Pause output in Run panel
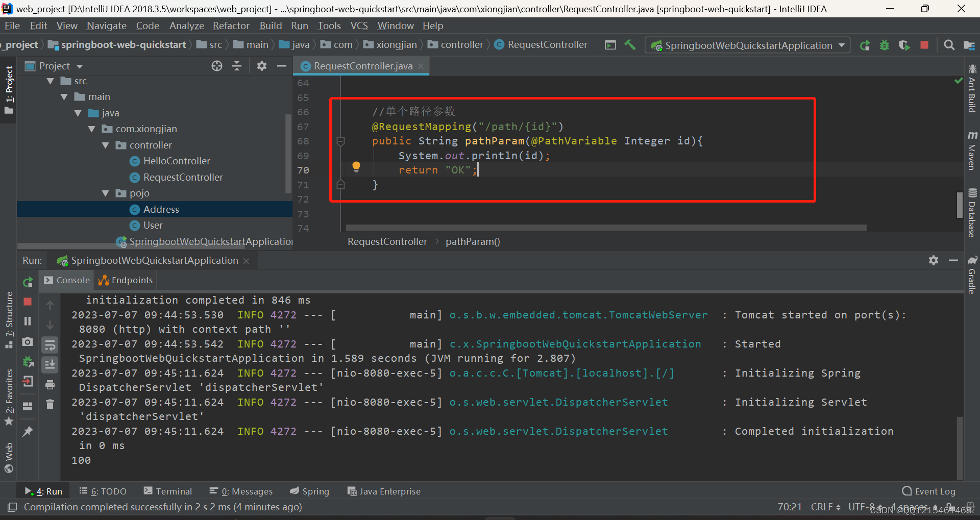 pos(28,321)
